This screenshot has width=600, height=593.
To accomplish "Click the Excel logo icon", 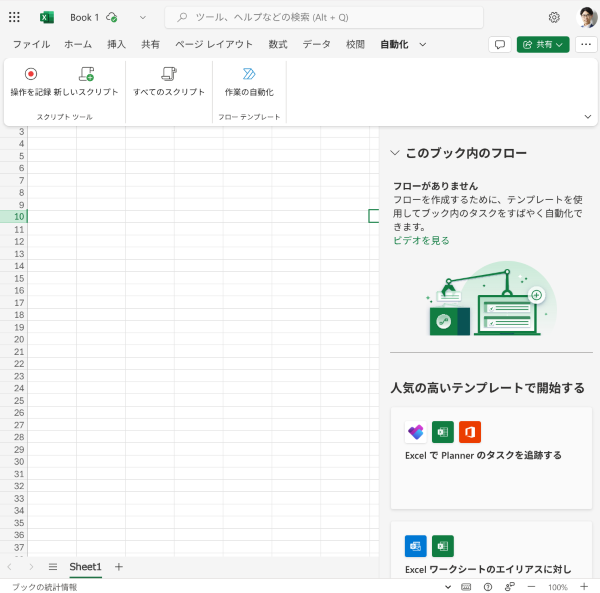I will [47, 17].
